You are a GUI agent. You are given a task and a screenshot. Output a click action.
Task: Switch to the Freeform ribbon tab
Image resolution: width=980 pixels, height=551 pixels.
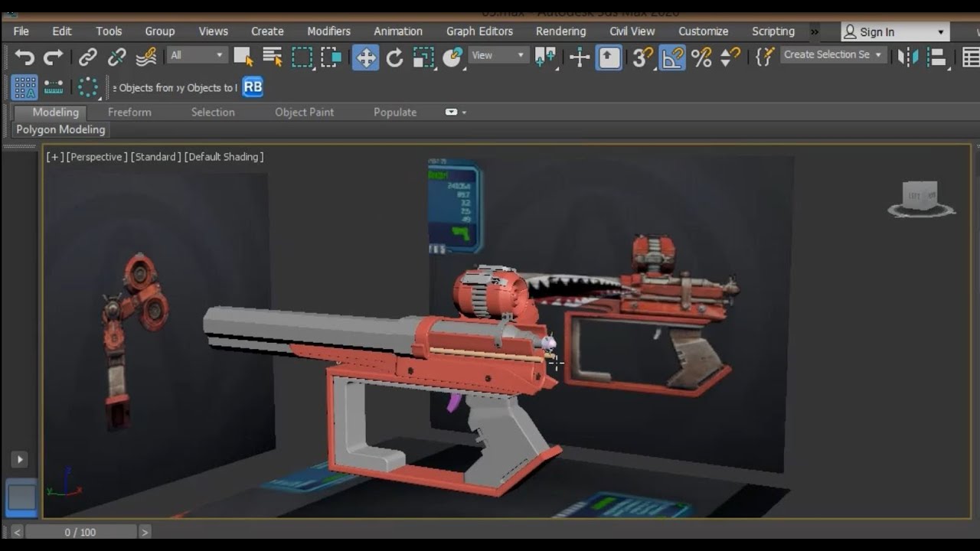(x=129, y=112)
